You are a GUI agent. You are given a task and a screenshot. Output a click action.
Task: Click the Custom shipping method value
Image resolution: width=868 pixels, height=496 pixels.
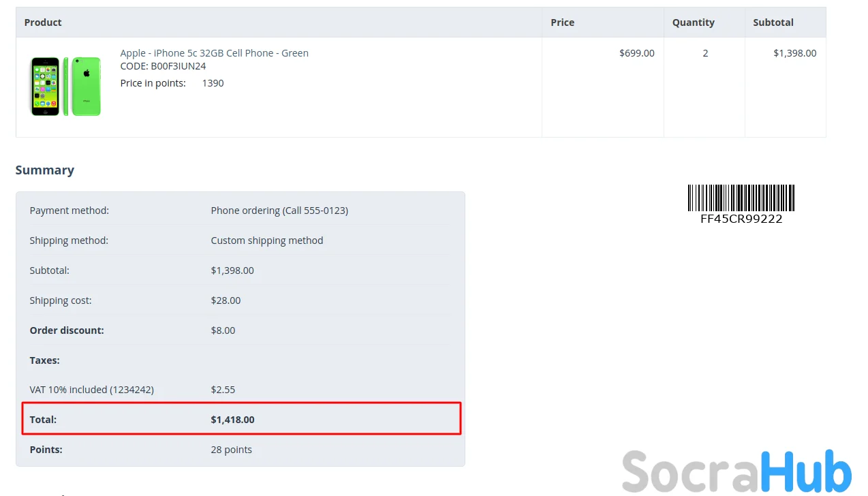point(267,241)
